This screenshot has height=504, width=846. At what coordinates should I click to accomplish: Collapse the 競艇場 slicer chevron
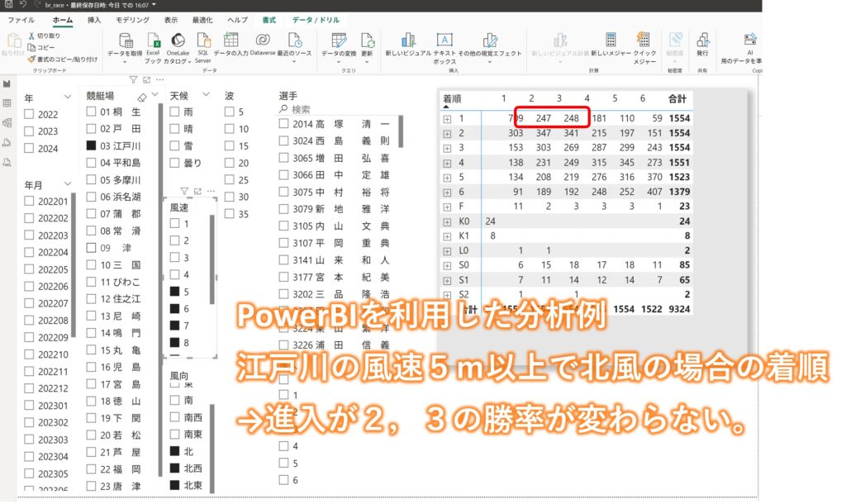point(154,94)
